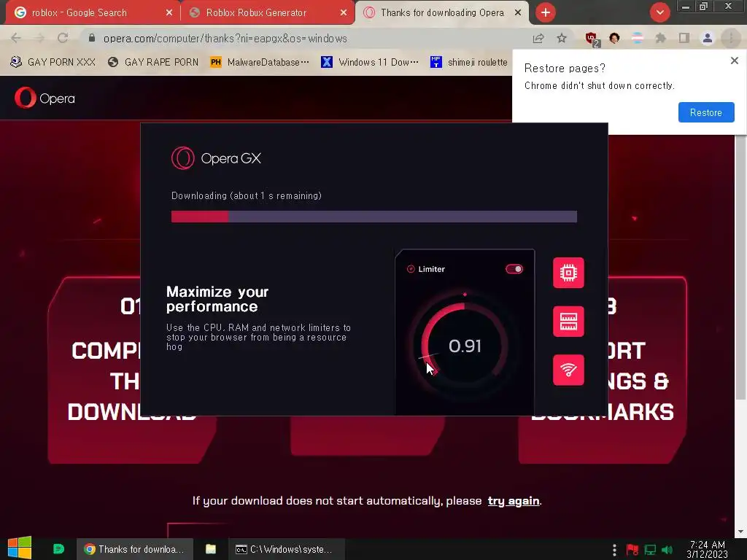
Task: Open the tab search dropdown arrow
Action: click(659, 12)
